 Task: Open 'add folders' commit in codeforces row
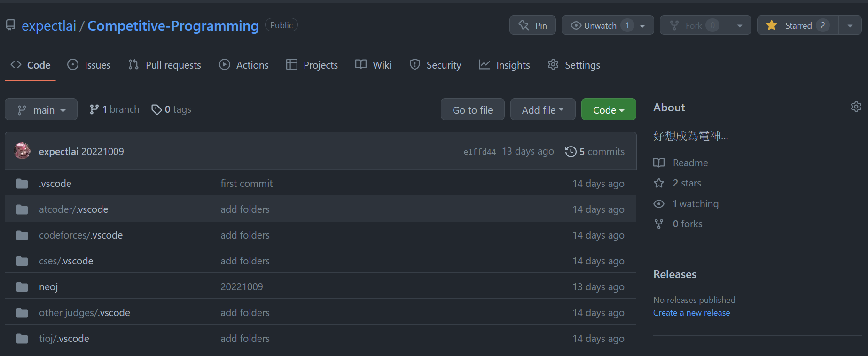245,235
